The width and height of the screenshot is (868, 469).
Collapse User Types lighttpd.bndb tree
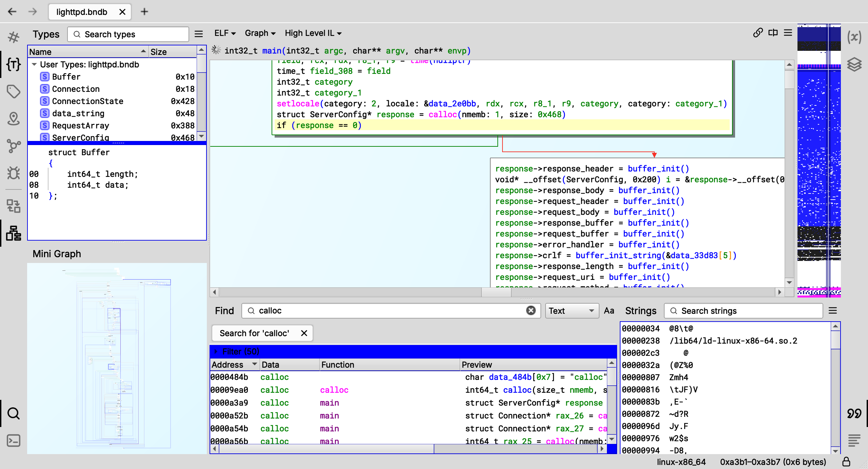tap(34, 64)
